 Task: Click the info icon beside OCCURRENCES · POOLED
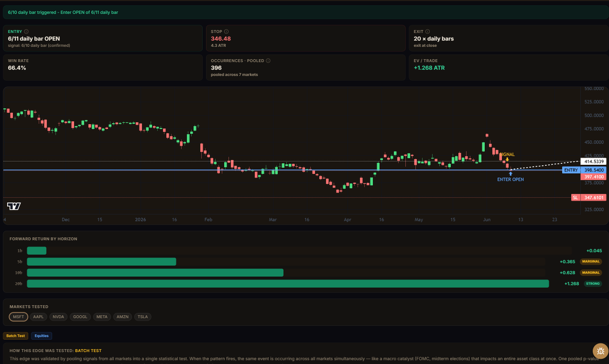tap(268, 60)
